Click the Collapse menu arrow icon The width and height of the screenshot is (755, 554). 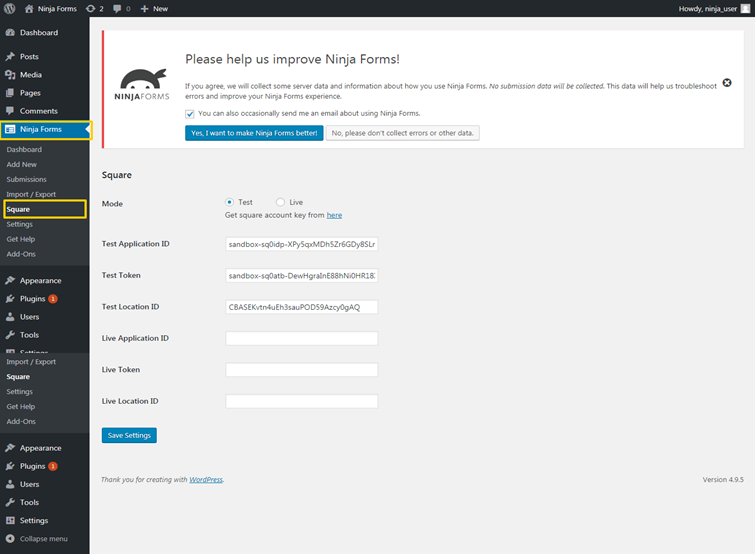tap(10, 539)
